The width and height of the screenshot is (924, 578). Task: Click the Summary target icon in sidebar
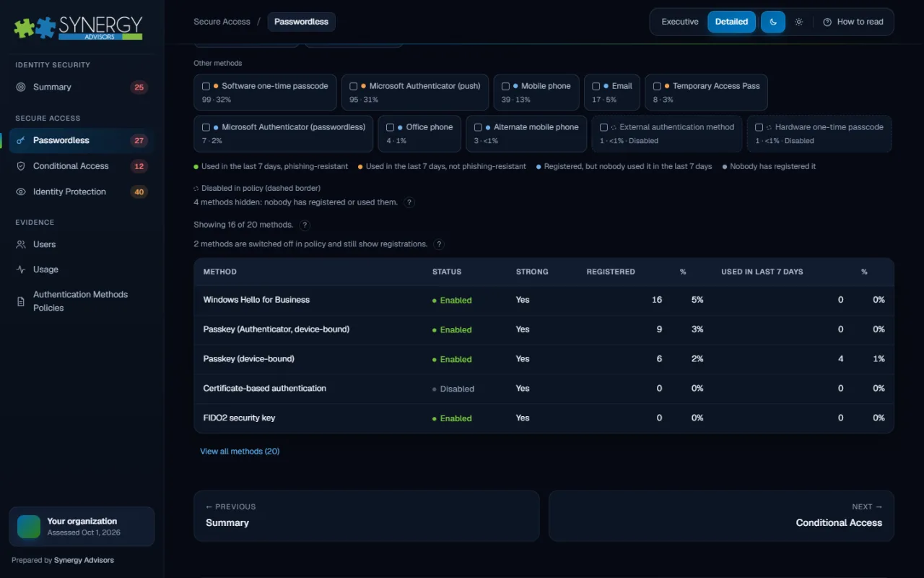tap(21, 87)
